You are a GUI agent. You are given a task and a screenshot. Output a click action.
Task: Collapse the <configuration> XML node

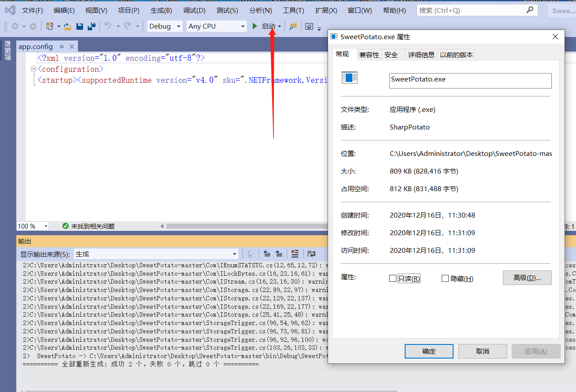coord(34,69)
